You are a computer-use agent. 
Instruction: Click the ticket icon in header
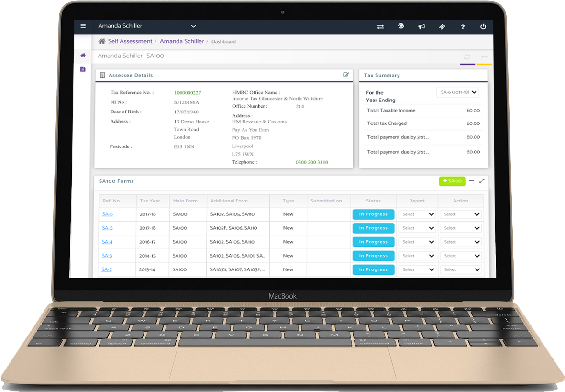tap(442, 27)
